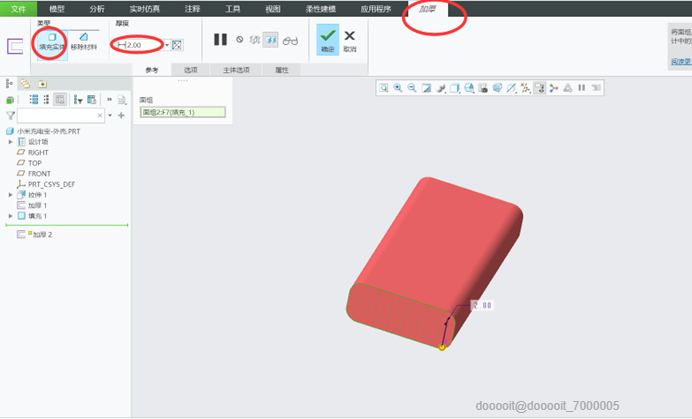This screenshot has height=419, width=692.
Task: Switch to the 柔性建模 ribbon tab
Action: [321, 9]
